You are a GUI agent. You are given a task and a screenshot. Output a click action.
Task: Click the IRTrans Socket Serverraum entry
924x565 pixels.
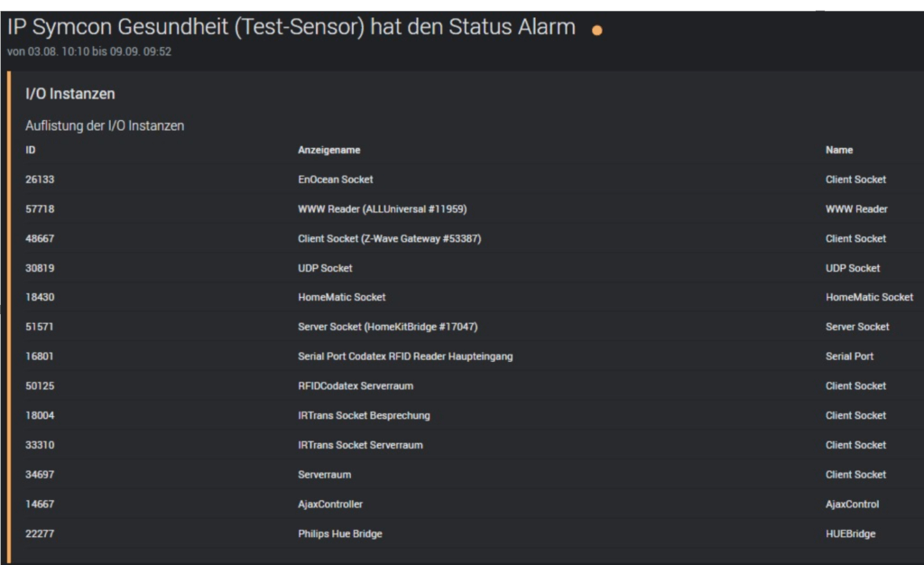click(360, 445)
